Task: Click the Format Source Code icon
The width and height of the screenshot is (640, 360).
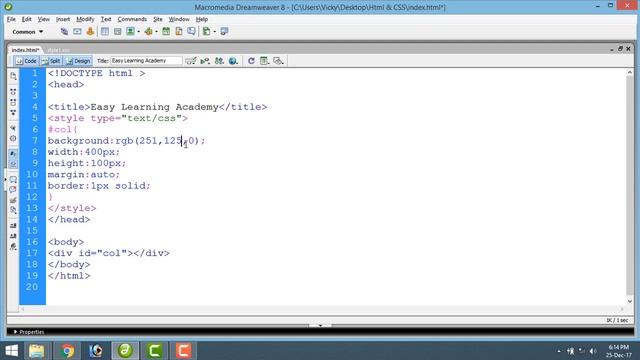Action: coord(13,247)
